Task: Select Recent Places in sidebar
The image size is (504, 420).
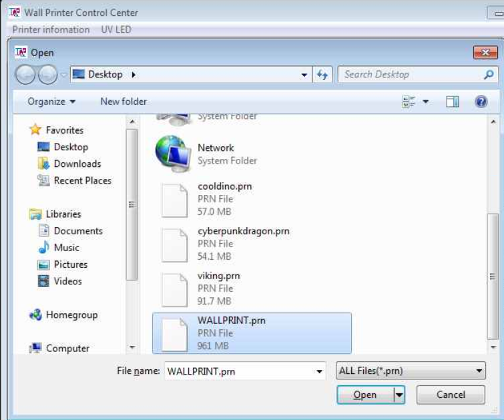Action: point(82,180)
